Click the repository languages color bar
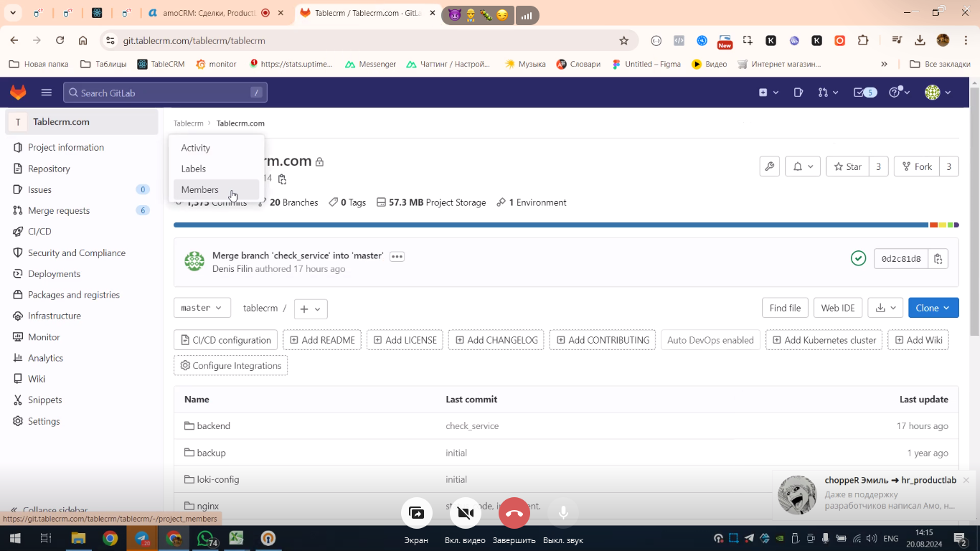This screenshot has height=551, width=980. point(566,225)
